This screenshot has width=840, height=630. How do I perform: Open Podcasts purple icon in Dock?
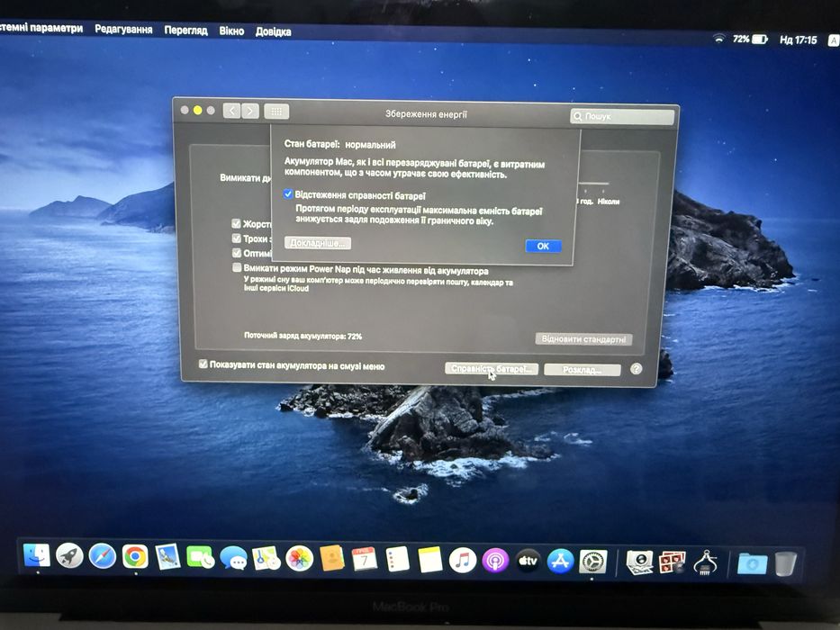coord(495,561)
